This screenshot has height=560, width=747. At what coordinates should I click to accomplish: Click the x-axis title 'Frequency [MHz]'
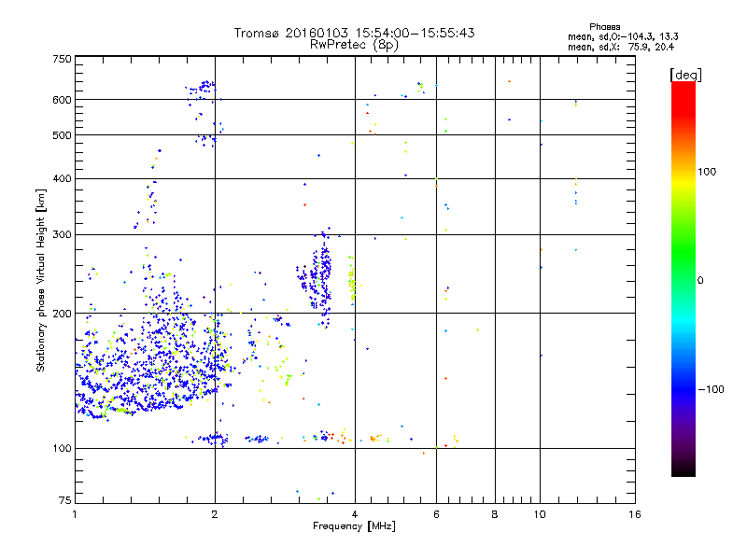(x=354, y=526)
